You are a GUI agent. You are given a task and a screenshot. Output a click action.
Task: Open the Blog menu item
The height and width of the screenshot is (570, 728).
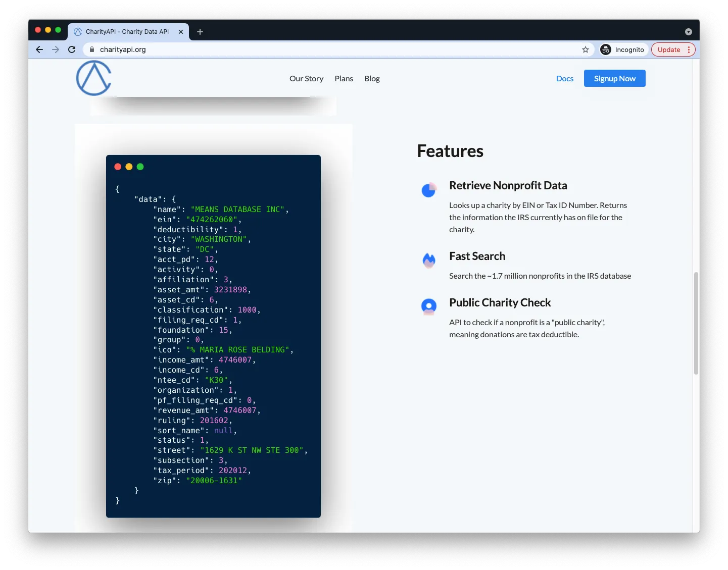(372, 78)
